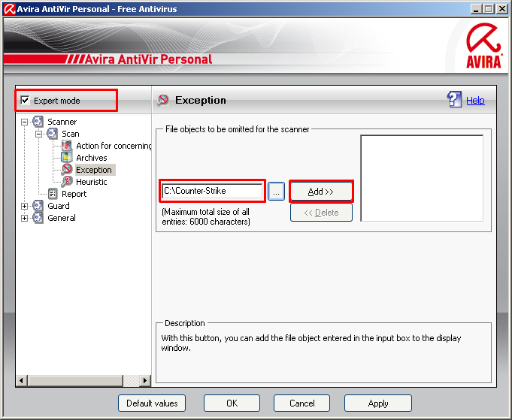This screenshot has width=512, height=420.
Task: Click the Guard gear icon
Action: (38, 206)
